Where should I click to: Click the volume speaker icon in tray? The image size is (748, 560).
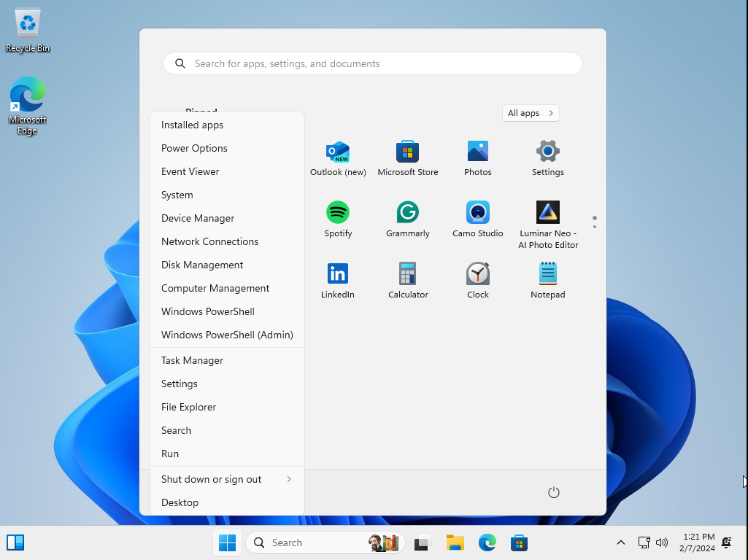662,542
